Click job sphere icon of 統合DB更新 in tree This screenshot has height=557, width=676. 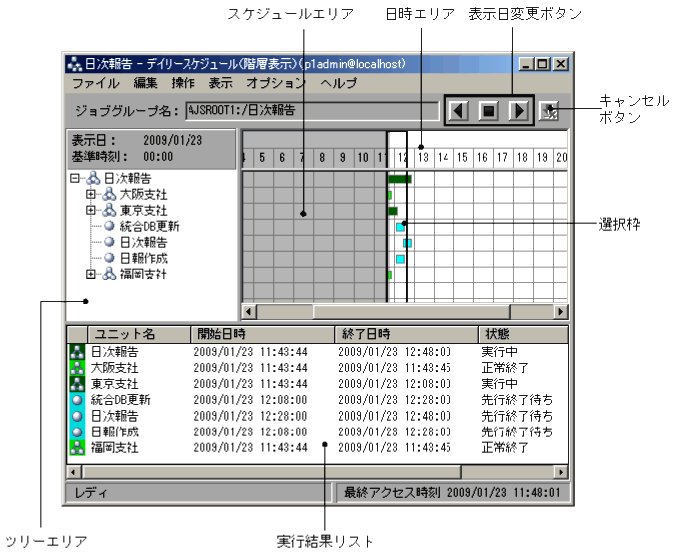coord(110,226)
